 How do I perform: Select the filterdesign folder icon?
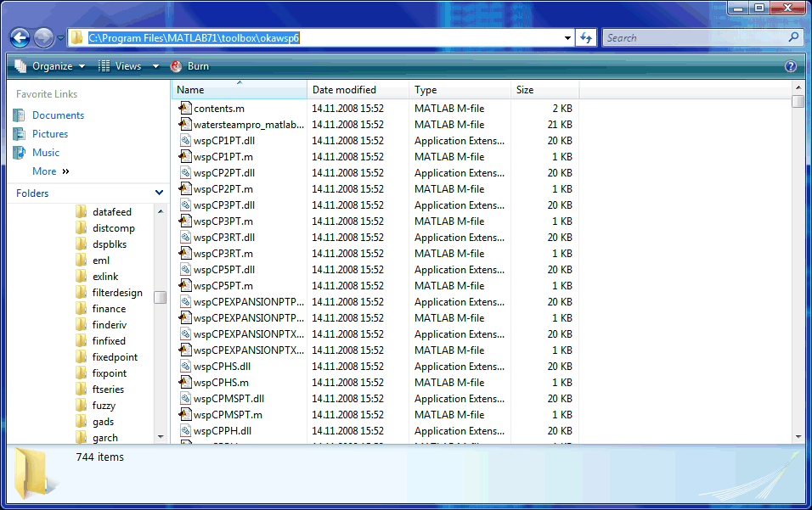coord(82,292)
